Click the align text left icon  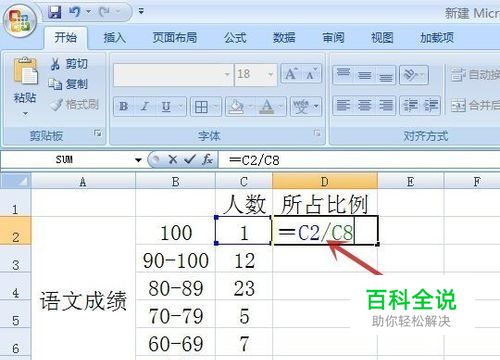(x=343, y=106)
